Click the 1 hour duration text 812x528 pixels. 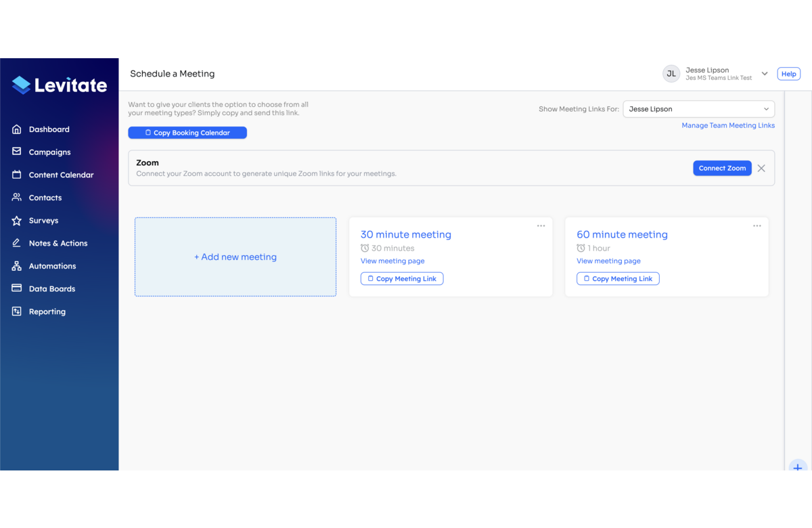599,248
